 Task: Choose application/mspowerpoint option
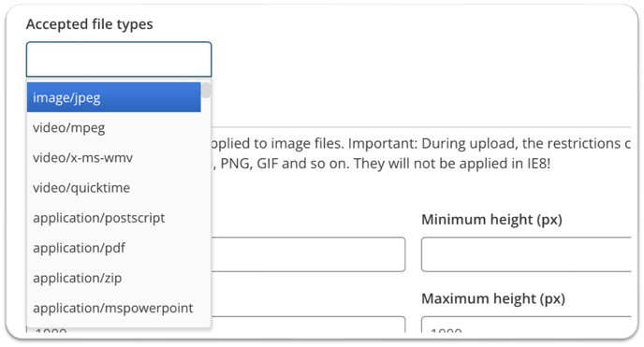114,308
